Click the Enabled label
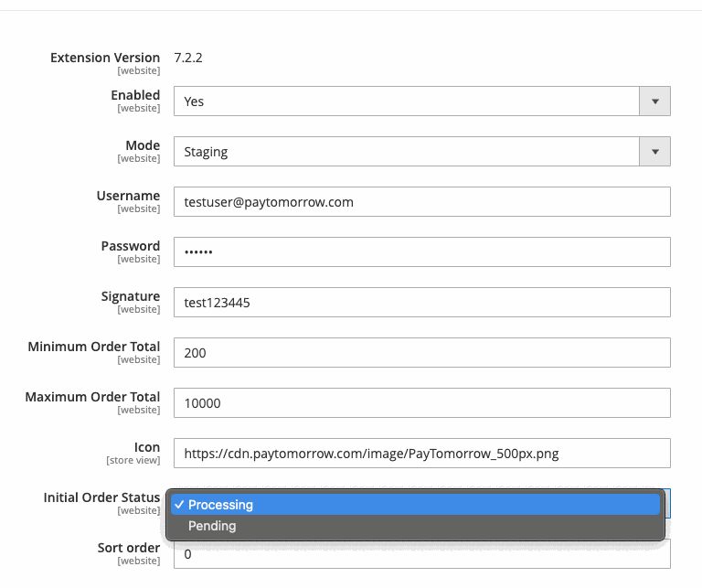Screen dimensions: 702x588 (x=135, y=95)
